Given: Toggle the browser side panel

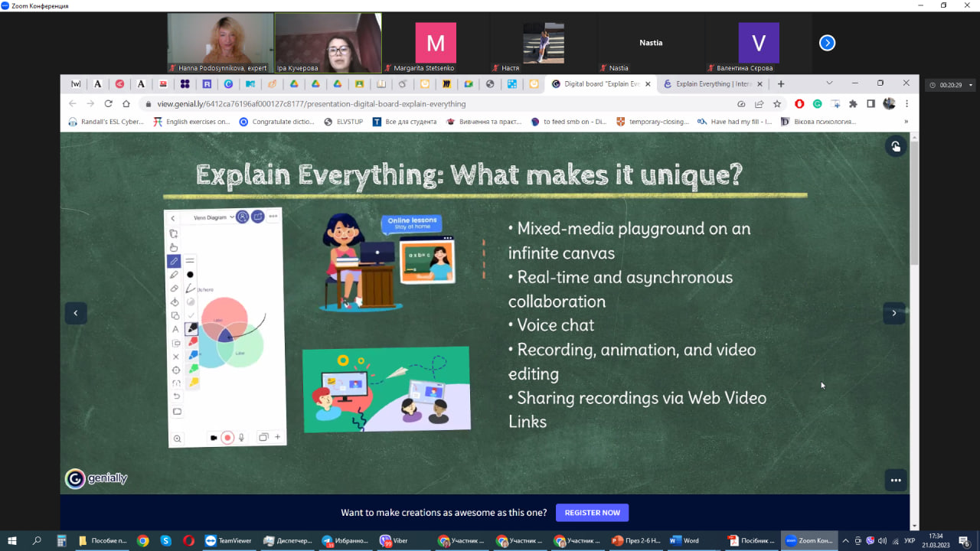Looking at the screenshot, I should (871, 104).
